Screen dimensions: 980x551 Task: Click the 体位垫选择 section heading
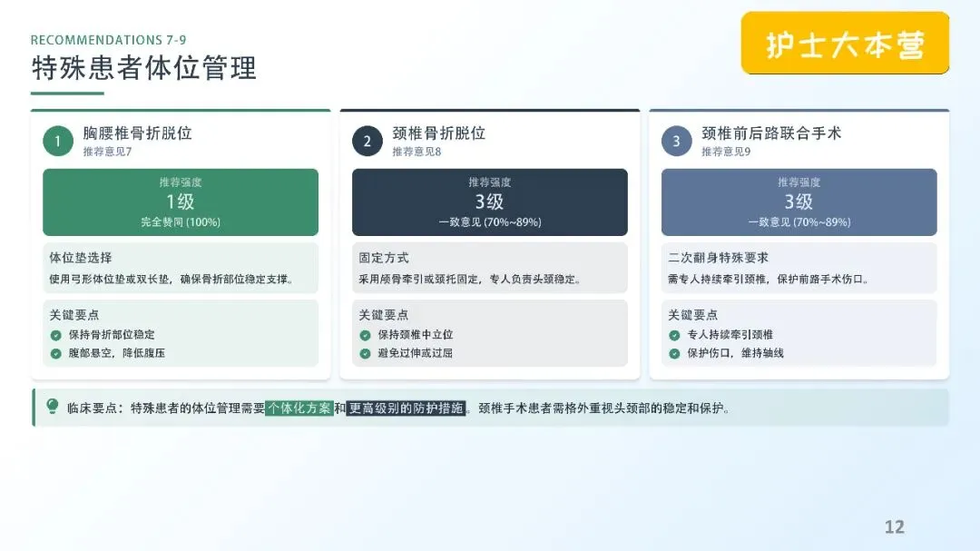click(81, 258)
